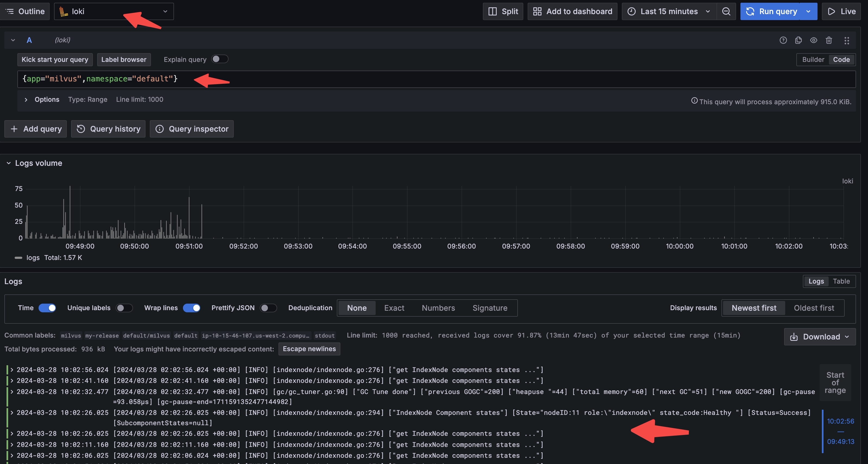Open query A help via question mark icon
Viewport: 868px width, 464px height.
tap(783, 40)
